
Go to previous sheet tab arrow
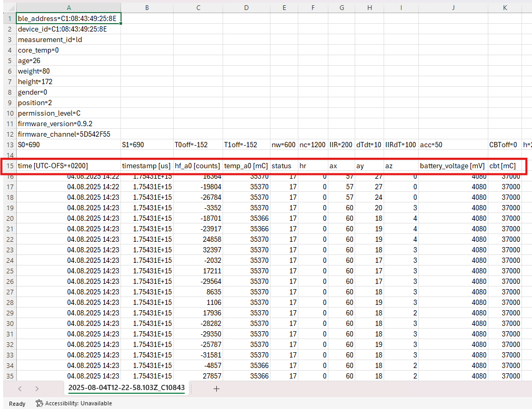[19, 388]
